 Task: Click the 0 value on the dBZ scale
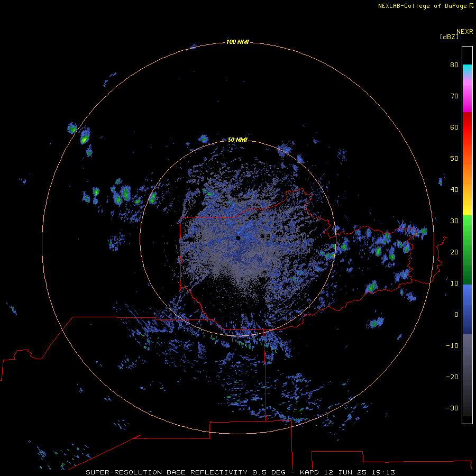pos(456,315)
